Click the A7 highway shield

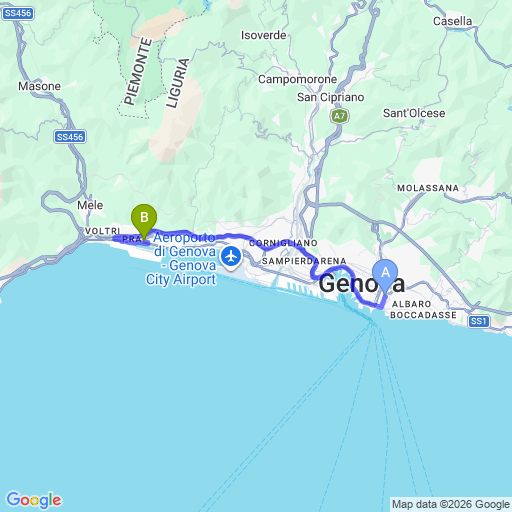pyautogui.click(x=339, y=116)
